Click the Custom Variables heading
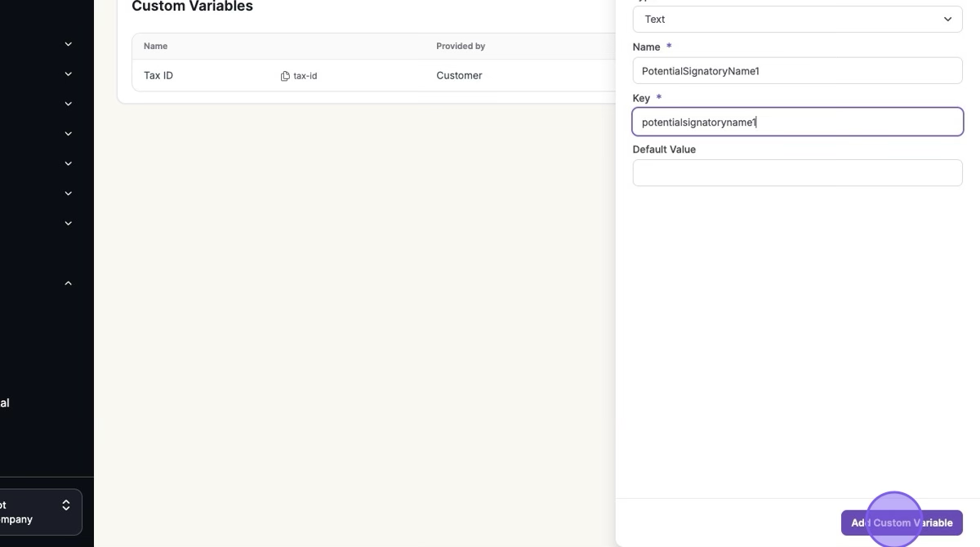 (192, 7)
